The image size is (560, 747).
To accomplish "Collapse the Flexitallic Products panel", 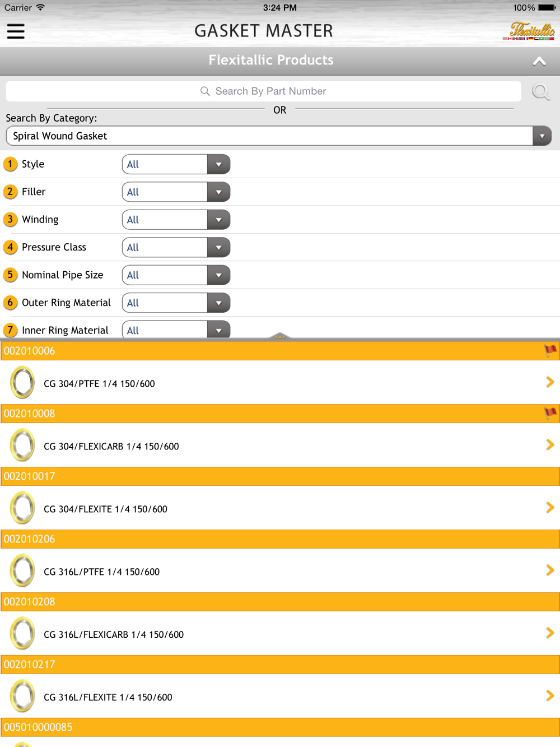I will tap(539, 61).
